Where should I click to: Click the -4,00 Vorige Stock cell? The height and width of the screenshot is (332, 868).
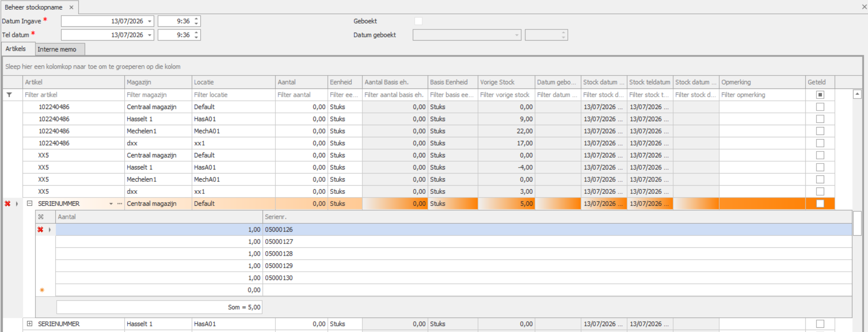pos(507,168)
